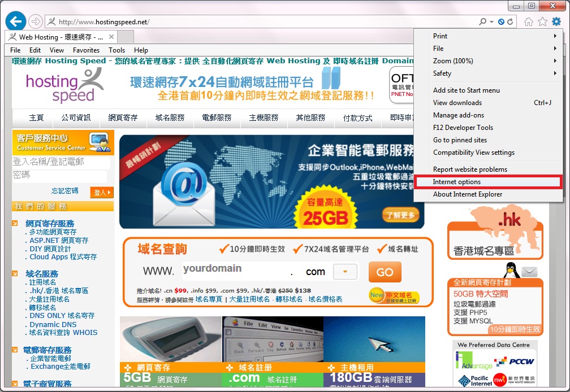Click the 域名資料查詢 WHOIS link
Screen dimensions: 570x392
pyautogui.click(x=63, y=333)
